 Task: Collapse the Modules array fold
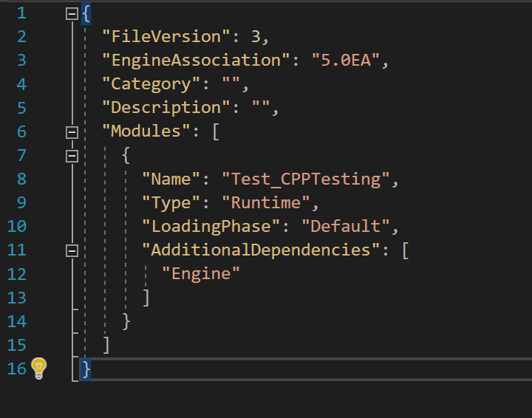point(72,132)
